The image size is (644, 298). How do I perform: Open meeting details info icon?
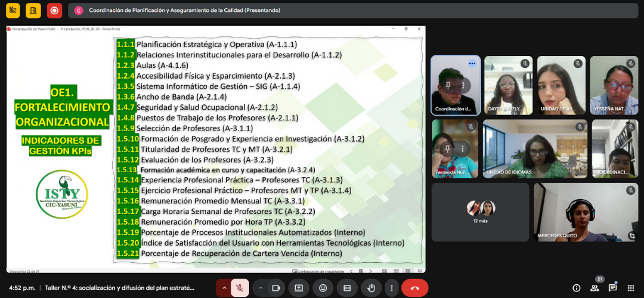(576, 288)
